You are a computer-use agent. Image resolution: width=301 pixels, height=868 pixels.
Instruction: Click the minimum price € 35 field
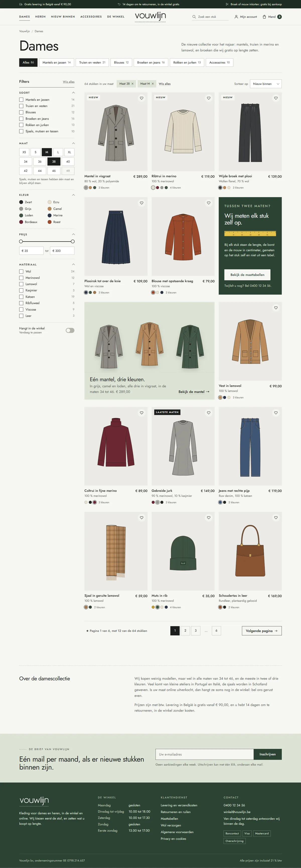click(31, 251)
